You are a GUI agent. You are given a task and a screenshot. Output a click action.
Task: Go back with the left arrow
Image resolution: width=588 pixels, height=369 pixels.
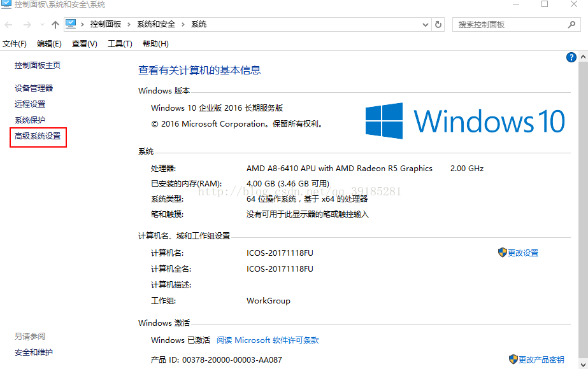(9, 25)
